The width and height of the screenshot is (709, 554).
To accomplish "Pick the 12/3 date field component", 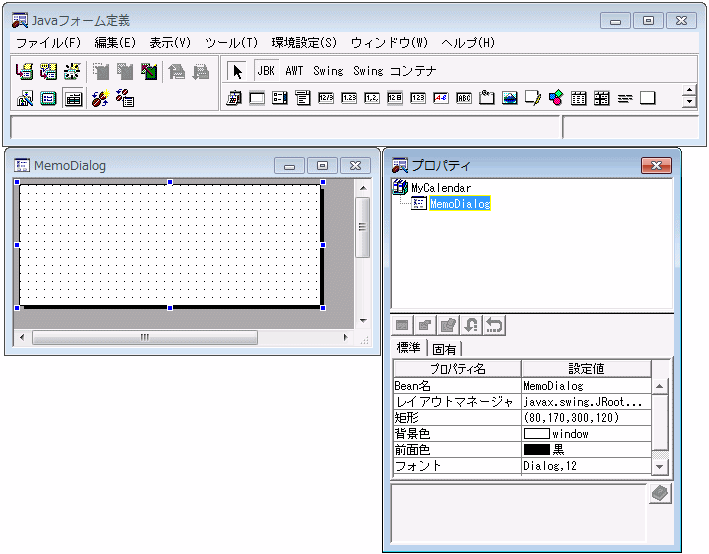I will (326, 98).
